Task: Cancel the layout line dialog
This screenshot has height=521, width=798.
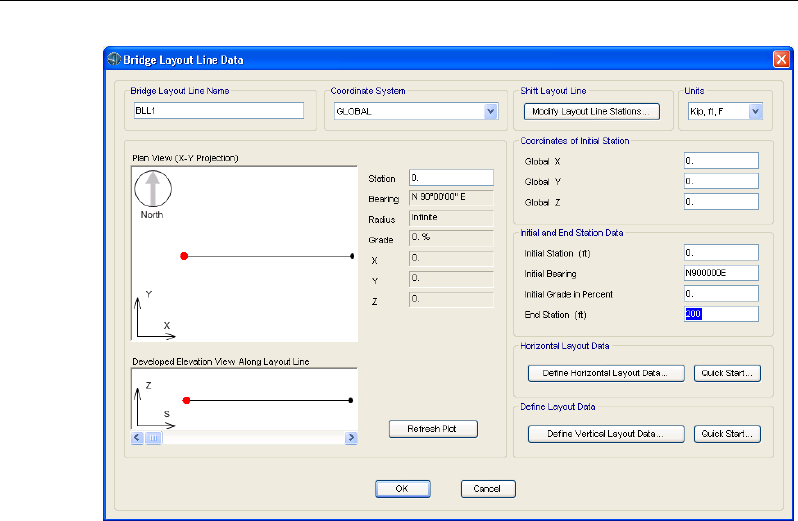Action: tap(487, 489)
